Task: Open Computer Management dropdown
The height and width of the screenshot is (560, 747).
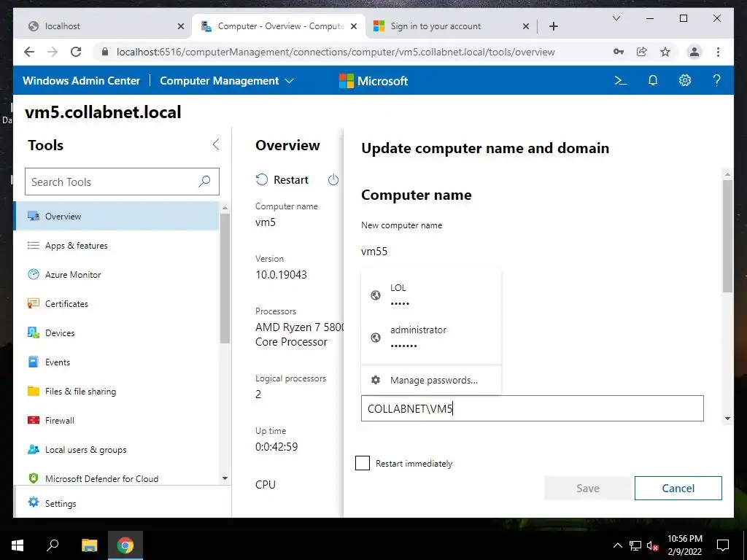Action: [227, 81]
